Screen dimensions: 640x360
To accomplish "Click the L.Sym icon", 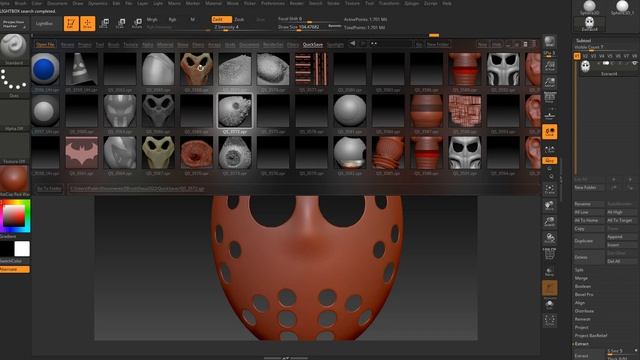I will tap(550, 149).
